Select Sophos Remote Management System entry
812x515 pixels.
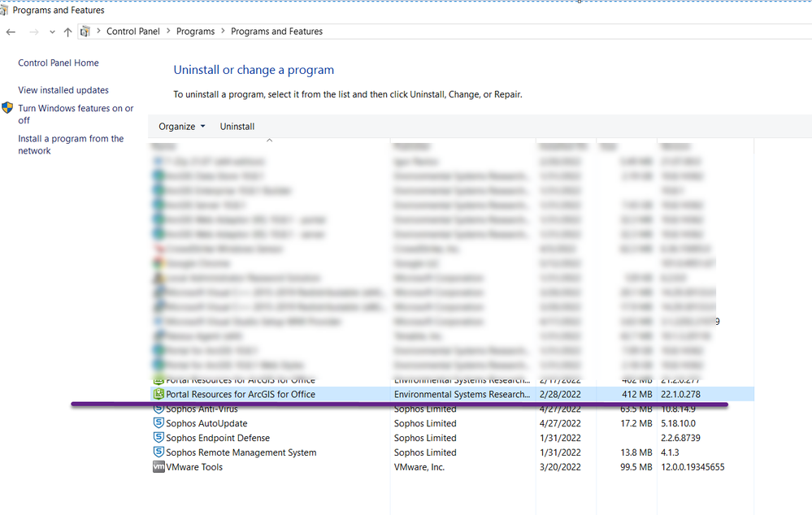(241, 452)
